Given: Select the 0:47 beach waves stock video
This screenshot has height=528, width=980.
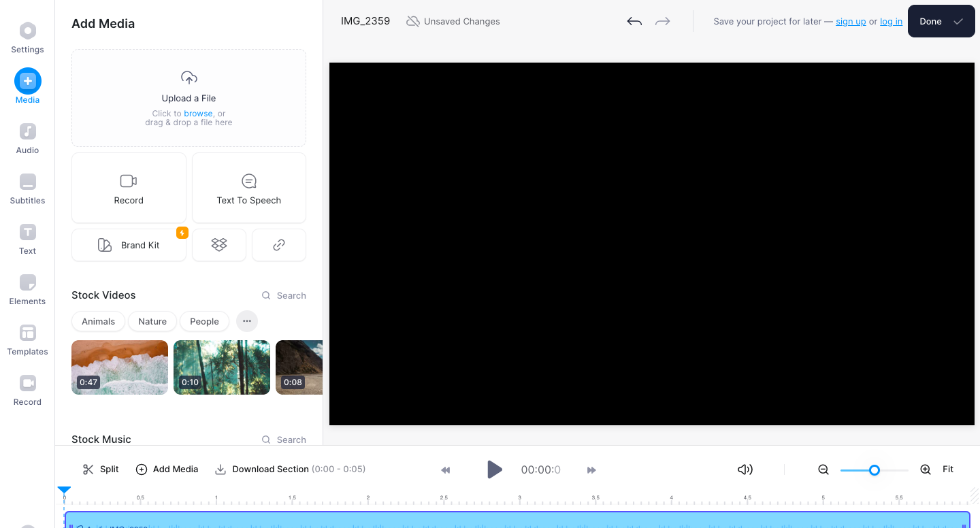Looking at the screenshot, I should click(x=120, y=367).
